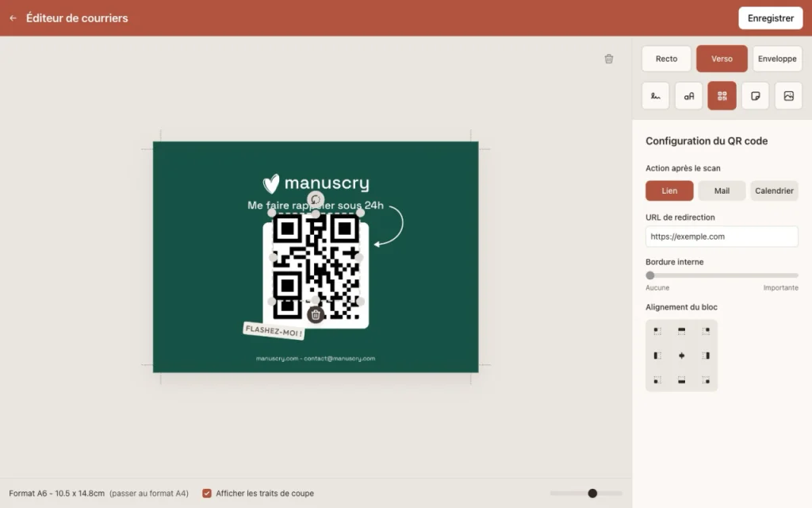
Task: Align block to top center
Action: [681, 331]
